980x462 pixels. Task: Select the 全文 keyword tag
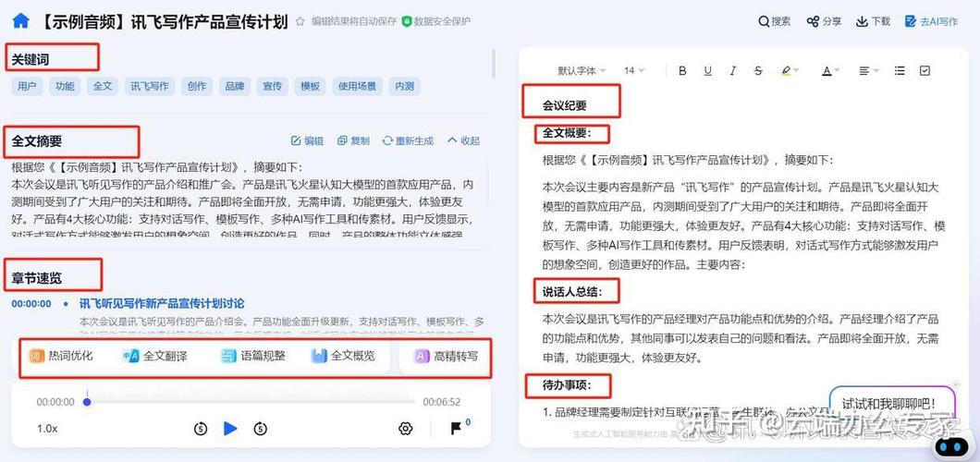point(103,86)
